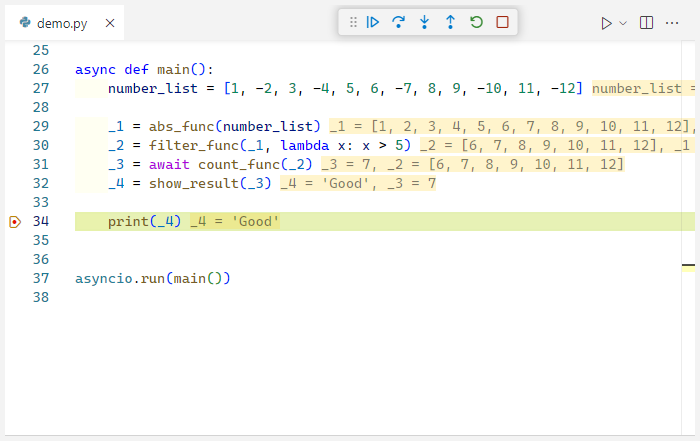Click line number 26
This screenshot has width=700, height=441.
coord(41,70)
